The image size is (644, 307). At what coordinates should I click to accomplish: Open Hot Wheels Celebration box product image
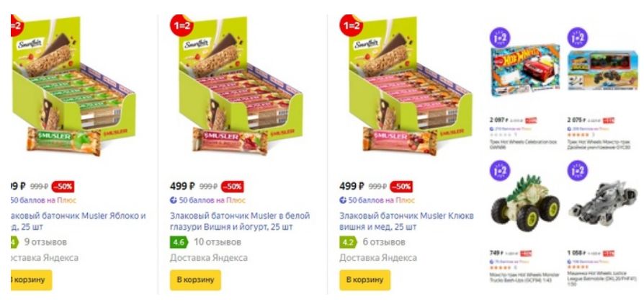525,70
